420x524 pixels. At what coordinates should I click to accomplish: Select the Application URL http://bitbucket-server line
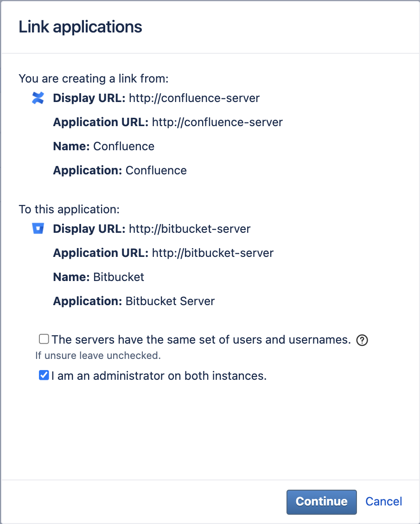(x=163, y=253)
